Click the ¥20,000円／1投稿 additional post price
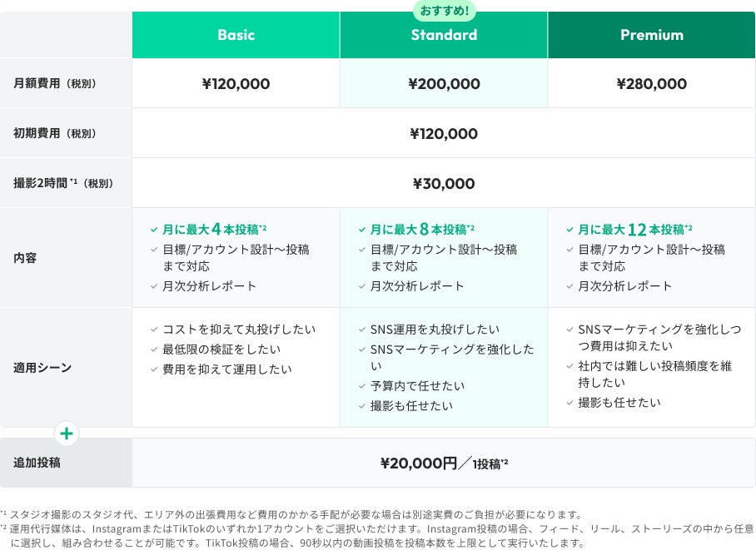 pos(444,463)
